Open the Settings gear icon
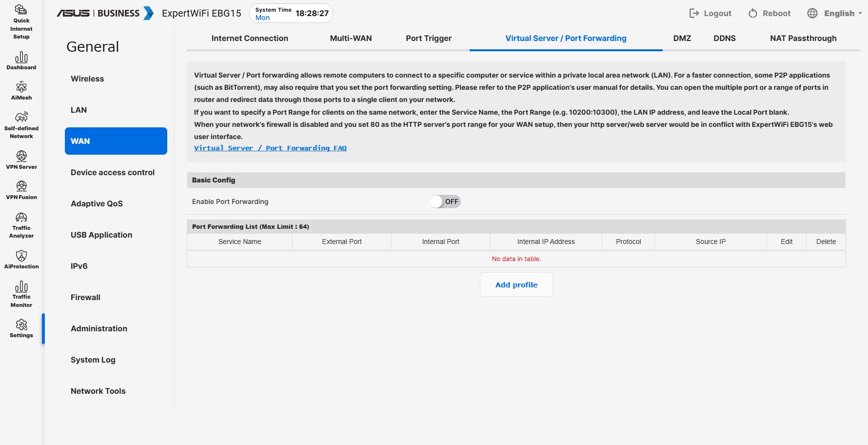868x445 pixels. coord(21,325)
